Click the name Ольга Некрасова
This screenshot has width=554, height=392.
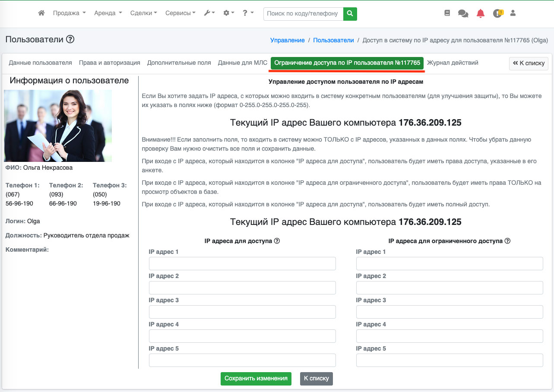[48, 168]
